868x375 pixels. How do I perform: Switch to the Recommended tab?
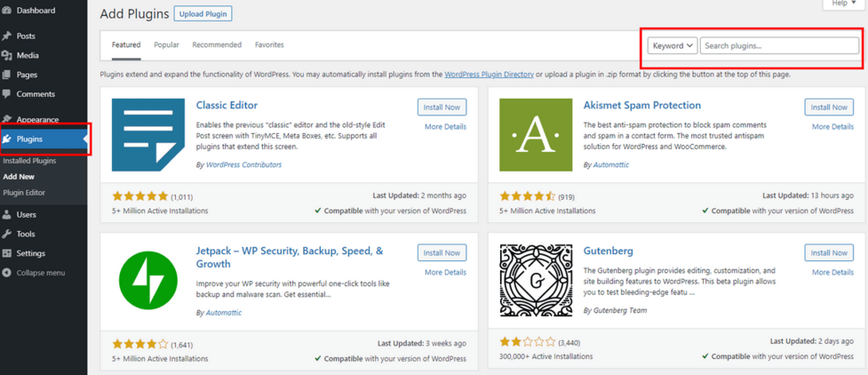coord(217,45)
